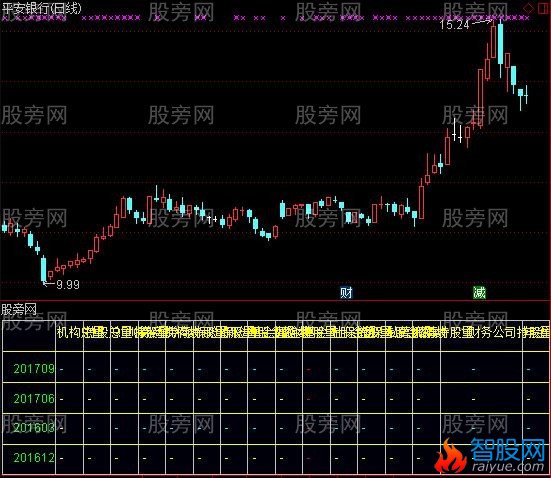This screenshot has width=551, height=478.
Task: Open the 减 shareholder reduction marker
Action: click(479, 292)
